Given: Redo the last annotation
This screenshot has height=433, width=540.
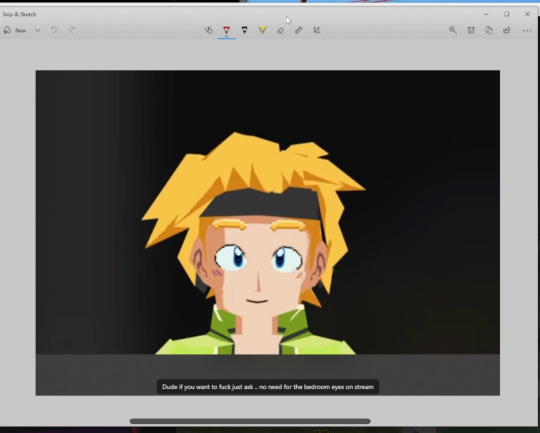Looking at the screenshot, I should (x=72, y=30).
